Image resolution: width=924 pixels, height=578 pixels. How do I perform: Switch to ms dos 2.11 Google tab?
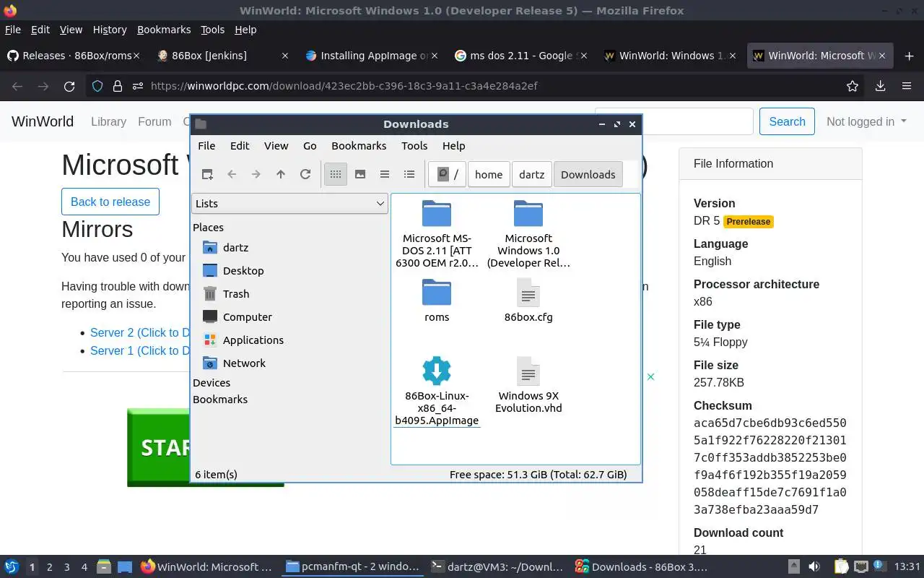tap(520, 56)
